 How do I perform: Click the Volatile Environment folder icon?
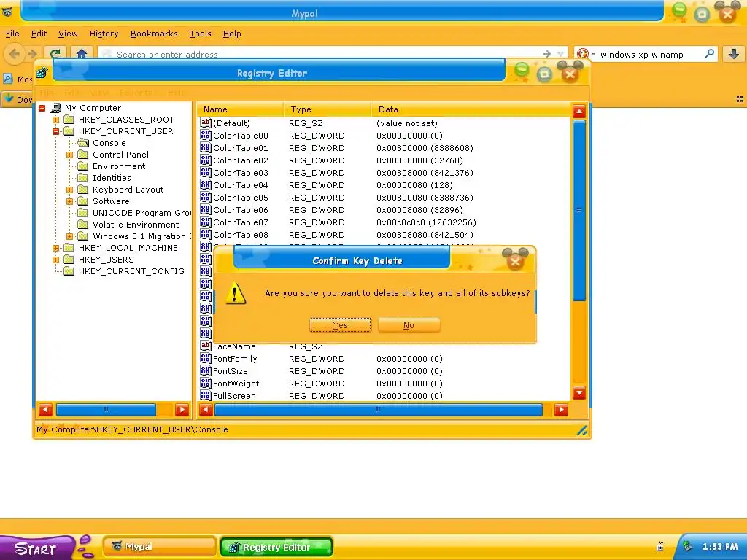pyautogui.click(x=83, y=225)
